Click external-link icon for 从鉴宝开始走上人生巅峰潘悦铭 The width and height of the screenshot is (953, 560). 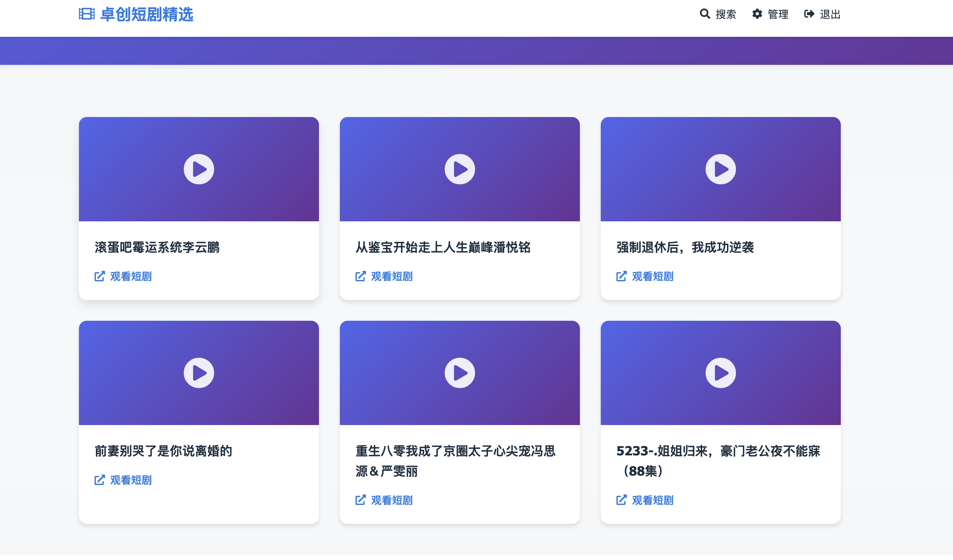(x=360, y=277)
